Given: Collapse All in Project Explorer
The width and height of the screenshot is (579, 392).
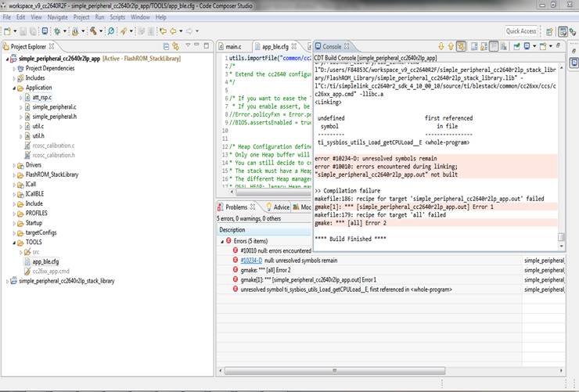Looking at the screenshot, I should pyautogui.click(x=166, y=46).
